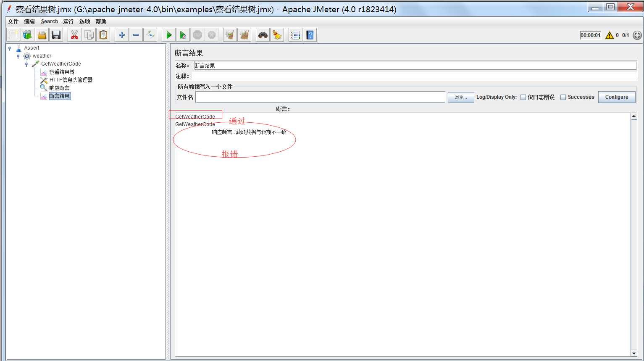This screenshot has height=361, width=644.
Task: Click the second GetWeatherCode assertion result
Action: 195,124
